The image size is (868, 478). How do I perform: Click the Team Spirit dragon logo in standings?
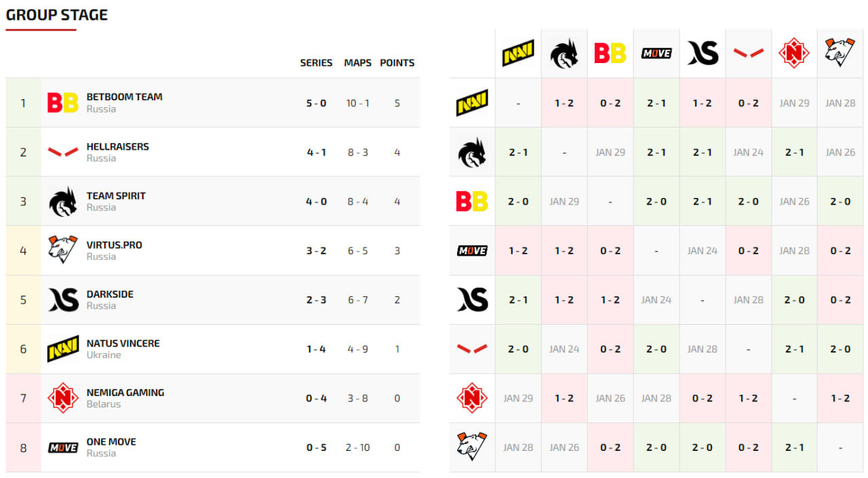(63, 201)
